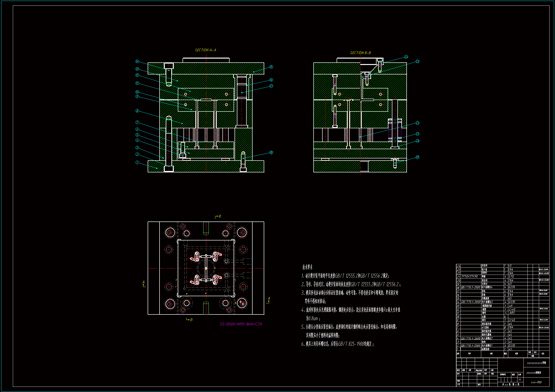Click the TF50X27X90 cell in parts list
The width and height of the screenshot is (555, 392).
click(x=470, y=277)
